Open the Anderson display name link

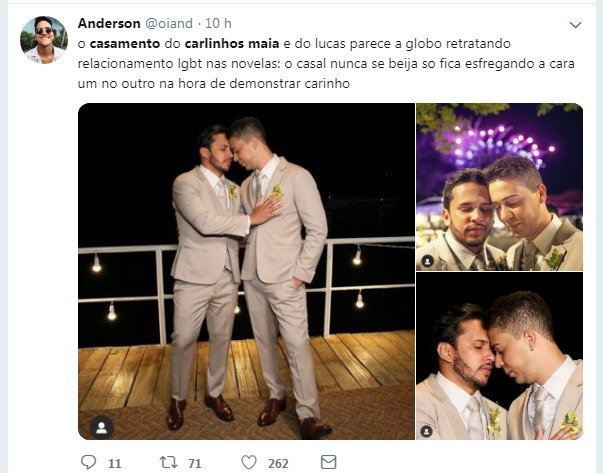click(109, 23)
